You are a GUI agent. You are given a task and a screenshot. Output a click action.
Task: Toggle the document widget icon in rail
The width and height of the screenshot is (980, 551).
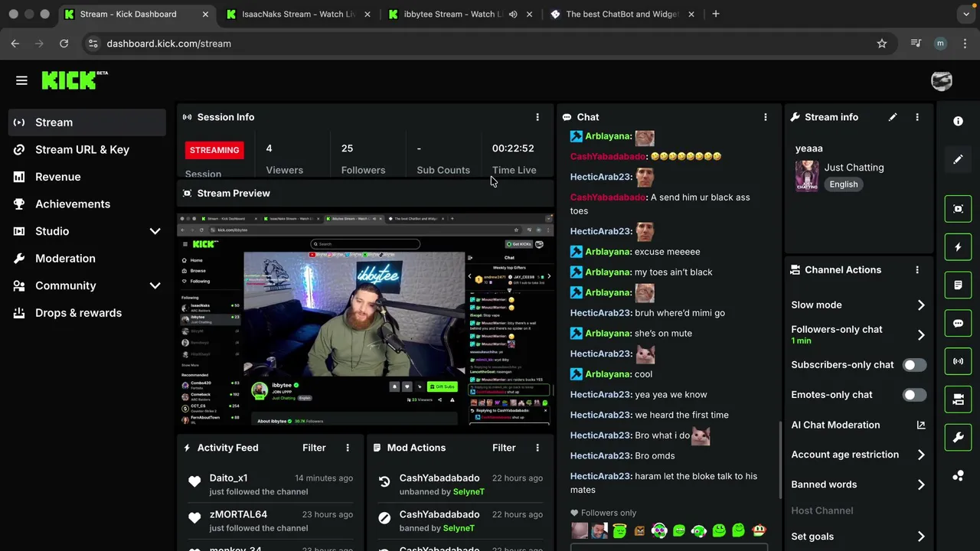(958, 285)
